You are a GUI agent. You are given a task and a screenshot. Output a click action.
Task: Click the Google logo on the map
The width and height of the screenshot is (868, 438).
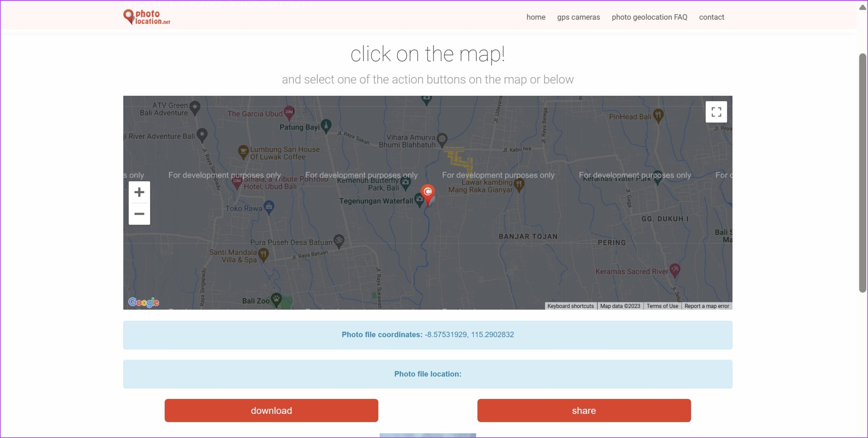click(x=143, y=302)
